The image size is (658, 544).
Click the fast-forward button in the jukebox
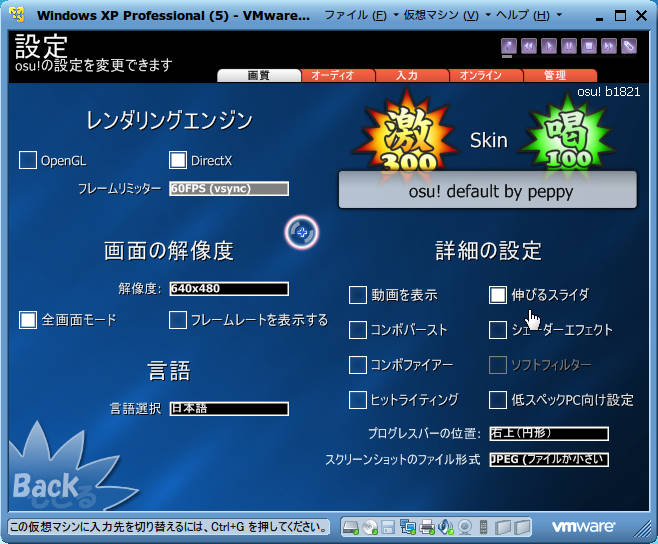pos(608,46)
